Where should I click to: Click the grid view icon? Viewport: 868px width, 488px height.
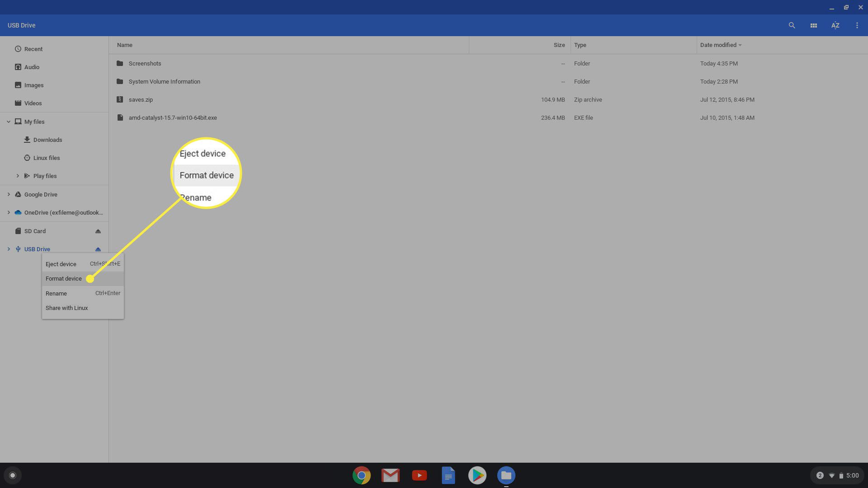pos(814,26)
